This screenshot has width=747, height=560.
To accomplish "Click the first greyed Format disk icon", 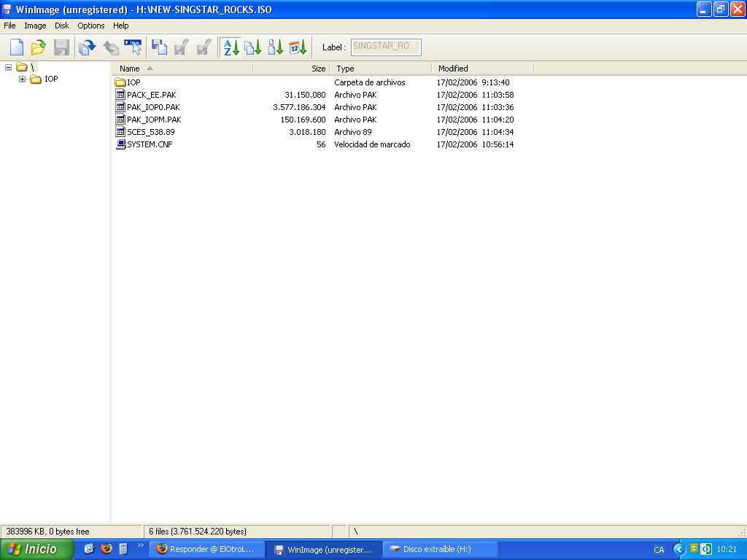I will click(x=181, y=47).
